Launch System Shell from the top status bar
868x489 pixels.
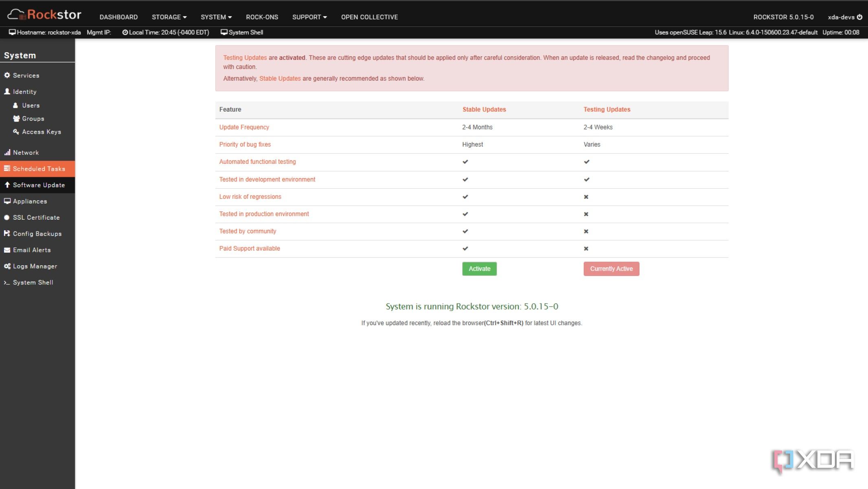point(242,33)
